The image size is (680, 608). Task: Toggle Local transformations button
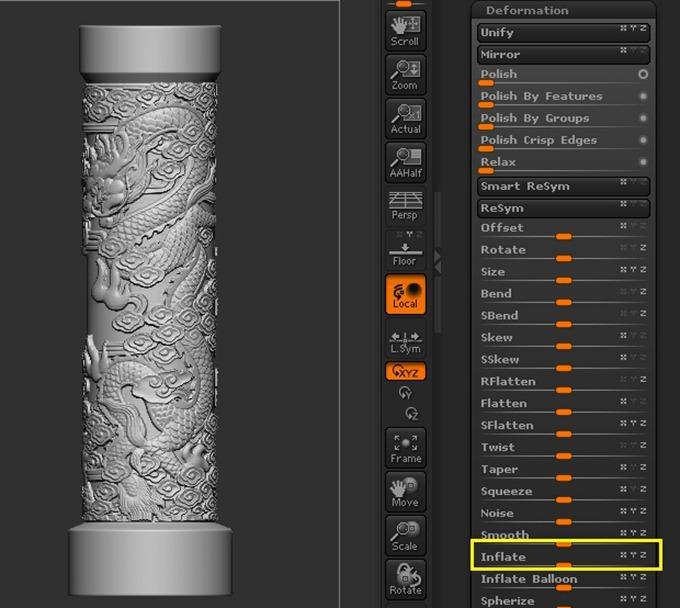405,294
